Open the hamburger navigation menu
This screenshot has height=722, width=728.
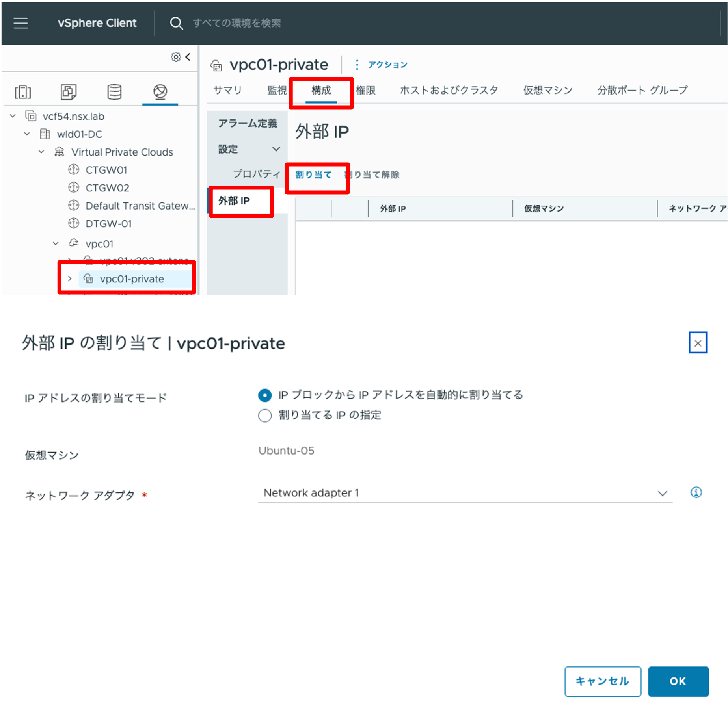point(20,23)
